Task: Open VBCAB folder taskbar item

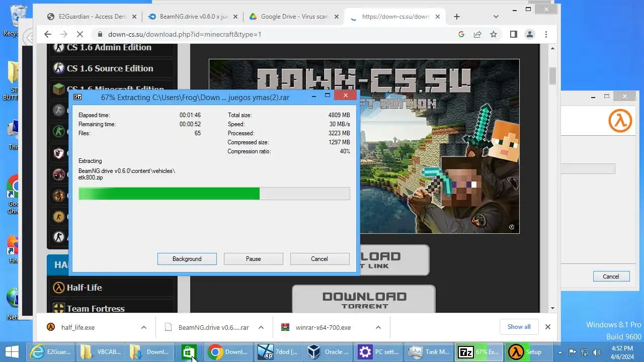Action: 101,352
